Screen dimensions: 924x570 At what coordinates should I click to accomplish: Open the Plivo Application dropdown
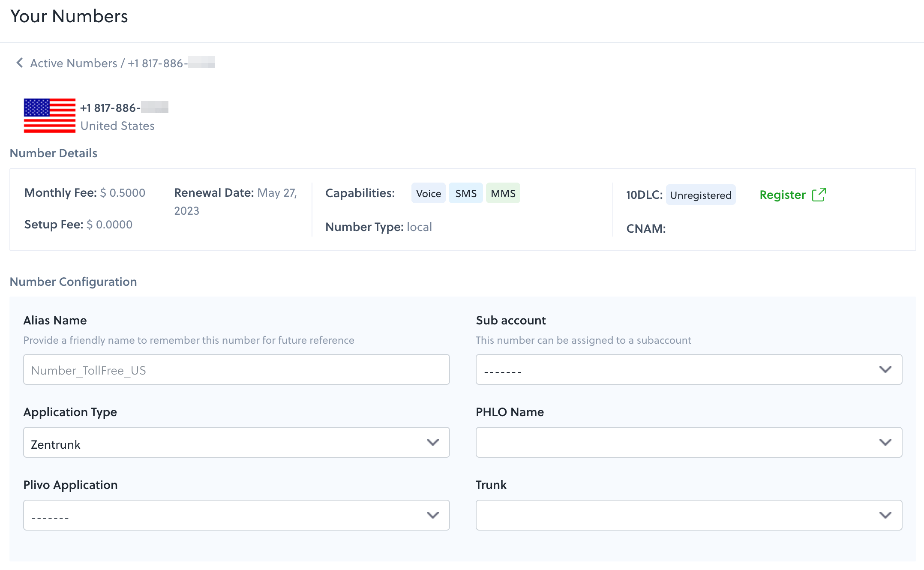(236, 515)
